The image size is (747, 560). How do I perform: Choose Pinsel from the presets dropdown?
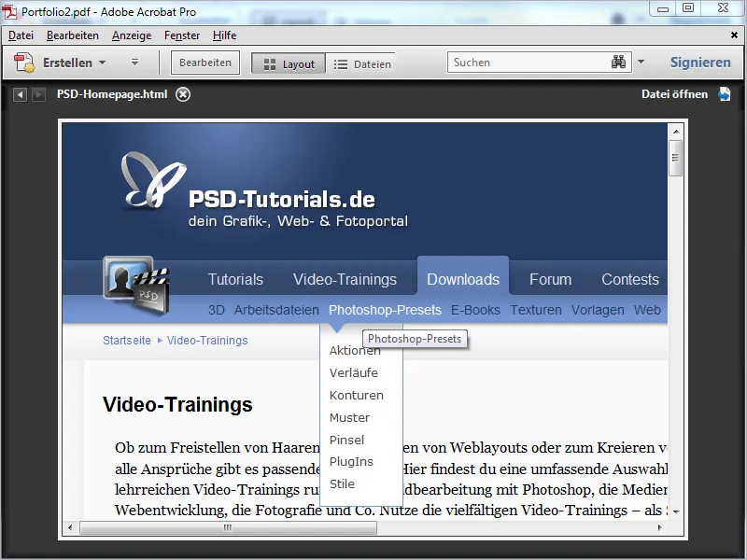pos(346,440)
